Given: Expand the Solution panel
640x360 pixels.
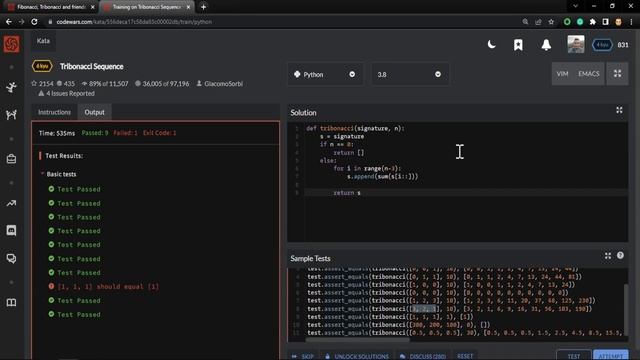Looking at the screenshot, I should click(619, 110).
